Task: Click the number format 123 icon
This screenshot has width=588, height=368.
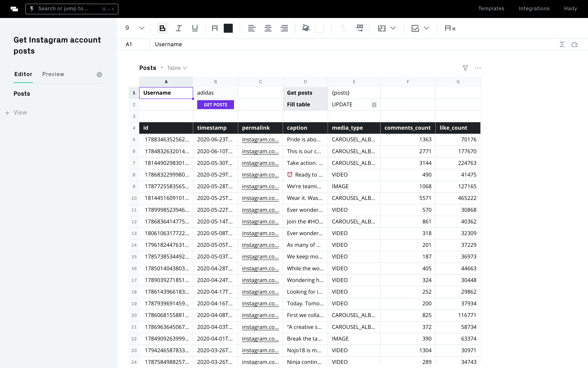Action: (382, 28)
